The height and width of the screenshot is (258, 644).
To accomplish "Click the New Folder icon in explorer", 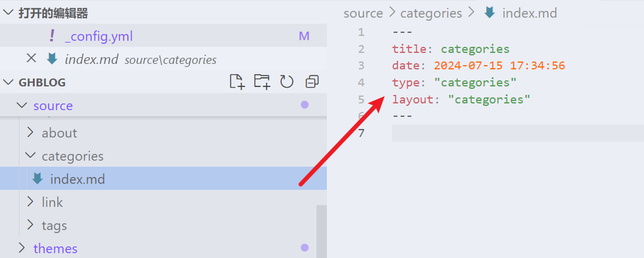I will click(262, 82).
